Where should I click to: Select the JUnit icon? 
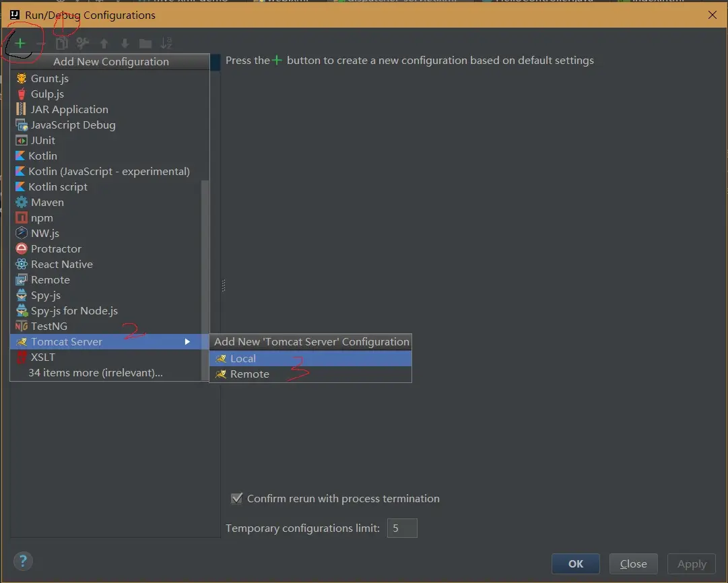22,140
